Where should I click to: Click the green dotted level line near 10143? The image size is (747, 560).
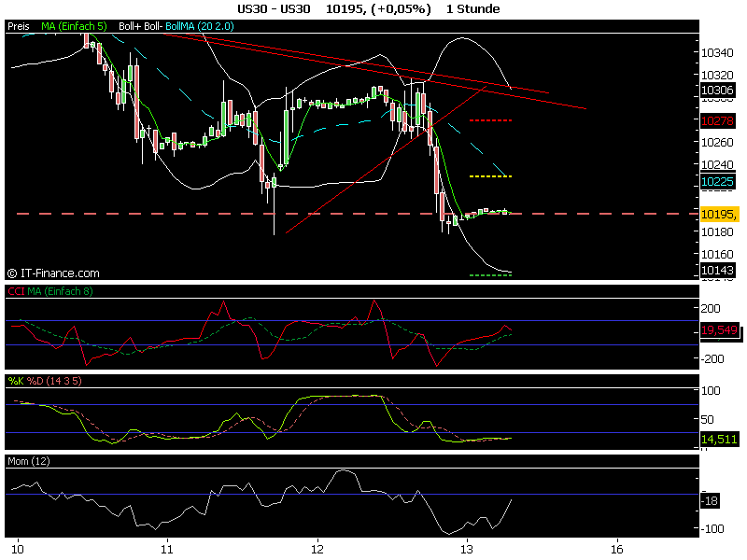(x=491, y=275)
